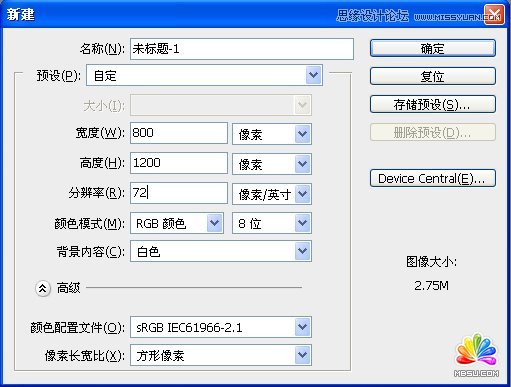This screenshot has height=387, width=511.
Task: Click the 复位 (Reset) button
Action: click(433, 76)
